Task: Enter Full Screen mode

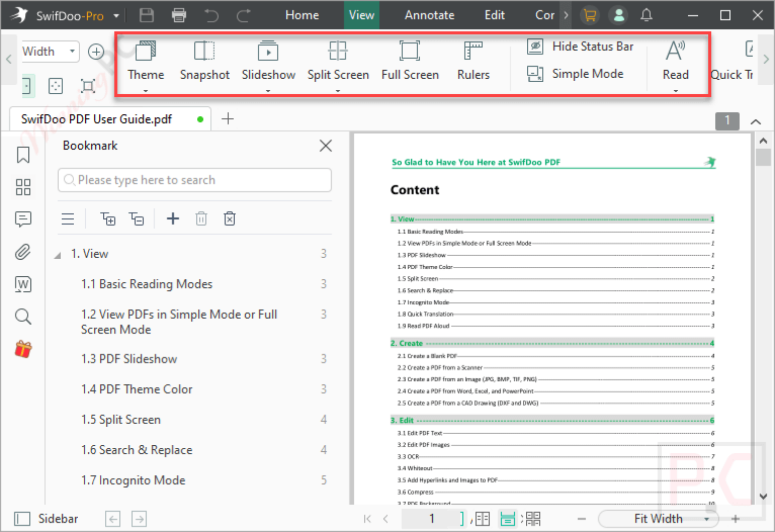Action: 410,61
